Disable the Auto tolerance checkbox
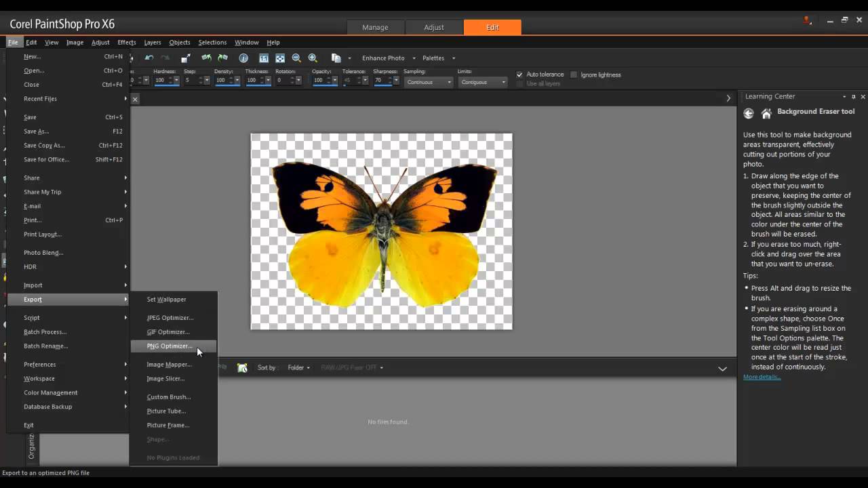This screenshot has height=488, width=868. pyautogui.click(x=519, y=75)
